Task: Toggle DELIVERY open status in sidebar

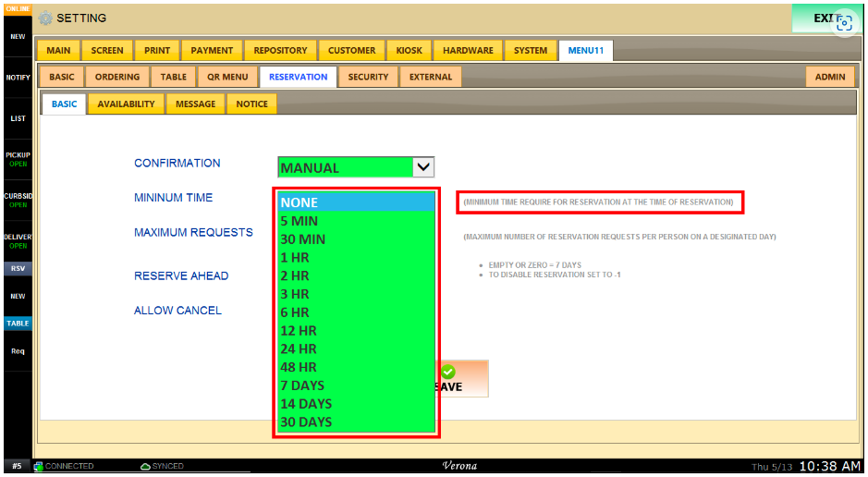Action: pyautogui.click(x=18, y=240)
